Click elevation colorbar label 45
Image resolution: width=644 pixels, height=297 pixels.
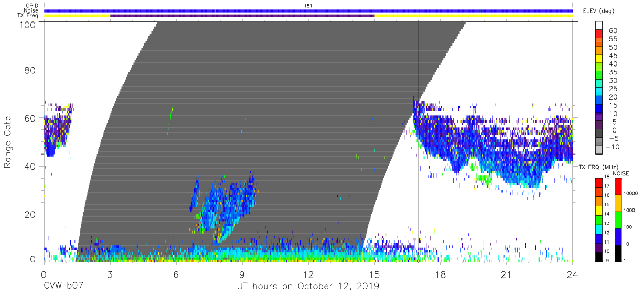pos(613,56)
